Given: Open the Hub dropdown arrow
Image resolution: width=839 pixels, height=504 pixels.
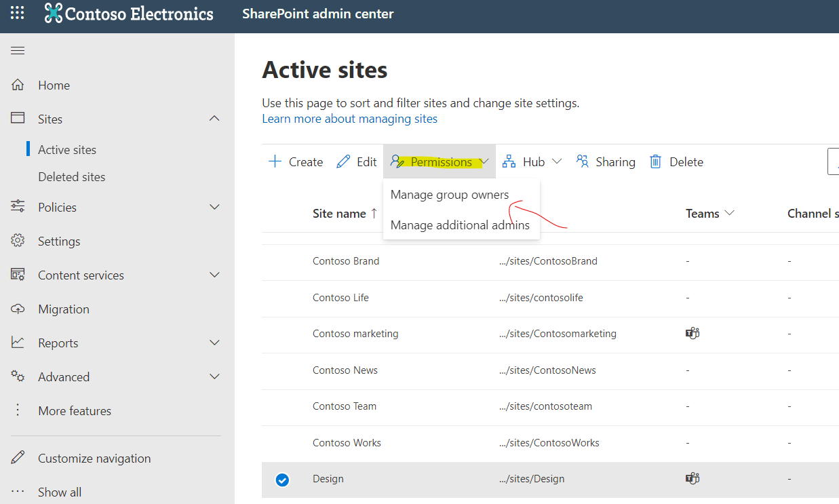Looking at the screenshot, I should [557, 161].
